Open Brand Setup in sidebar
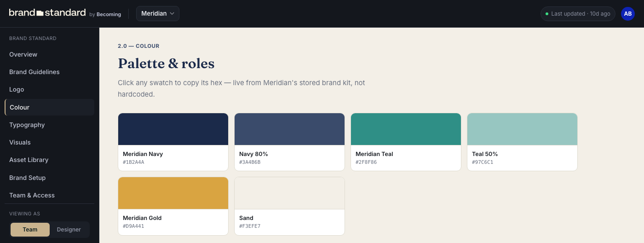Viewport: 644px width, 243px height. coord(49,178)
